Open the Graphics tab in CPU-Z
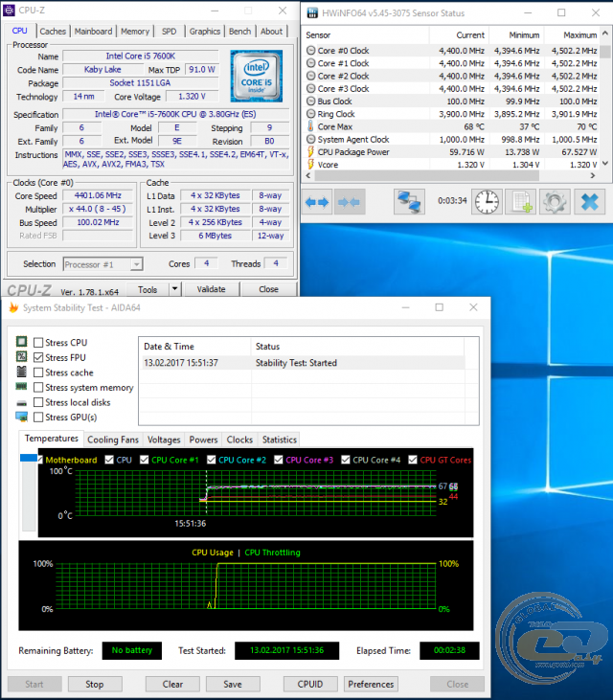Viewport: 613px width, 700px height. (204, 32)
